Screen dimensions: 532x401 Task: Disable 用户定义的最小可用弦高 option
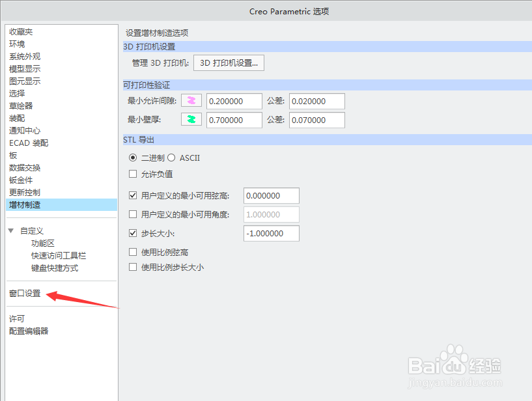point(132,195)
